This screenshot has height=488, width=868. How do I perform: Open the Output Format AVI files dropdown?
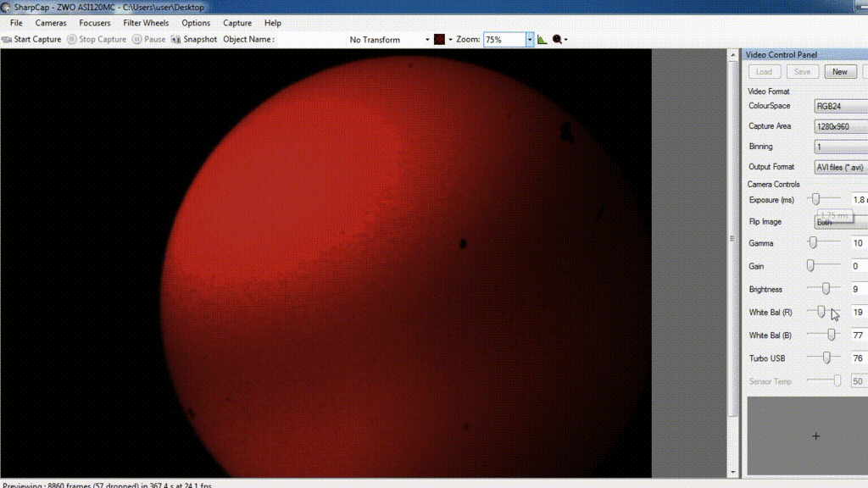pos(841,167)
